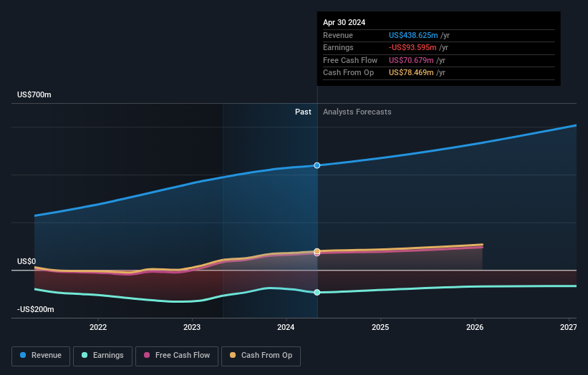
Task: Click the 2025 x-axis label
Action: (x=380, y=327)
